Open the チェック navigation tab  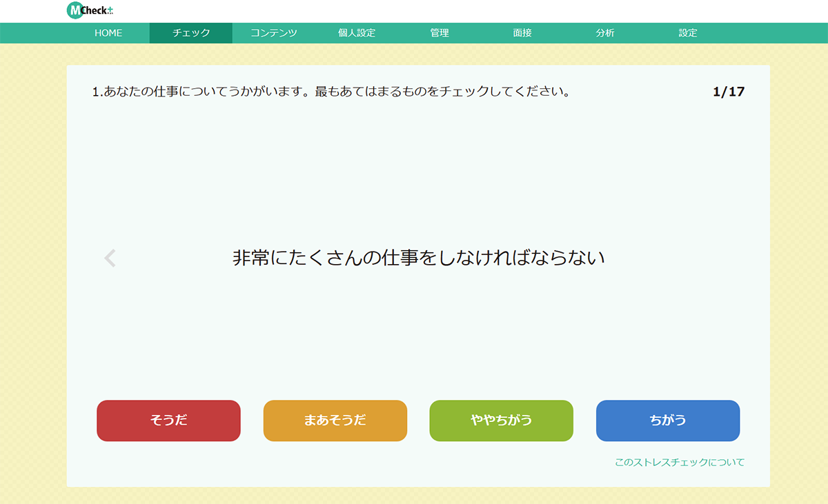(x=191, y=32)
